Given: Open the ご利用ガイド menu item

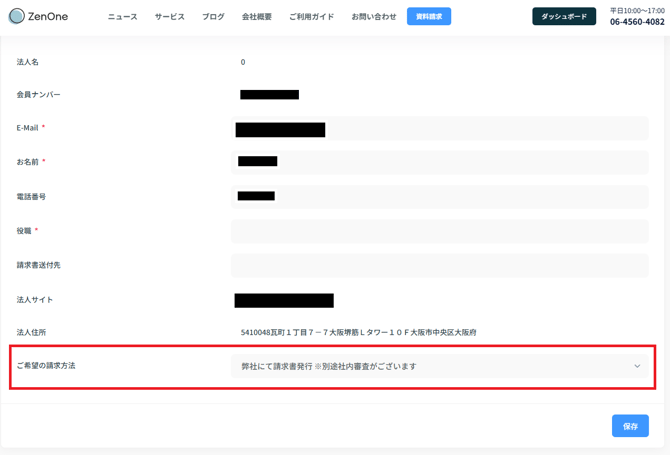Looking at the screenshot, I should pos(311,17).
